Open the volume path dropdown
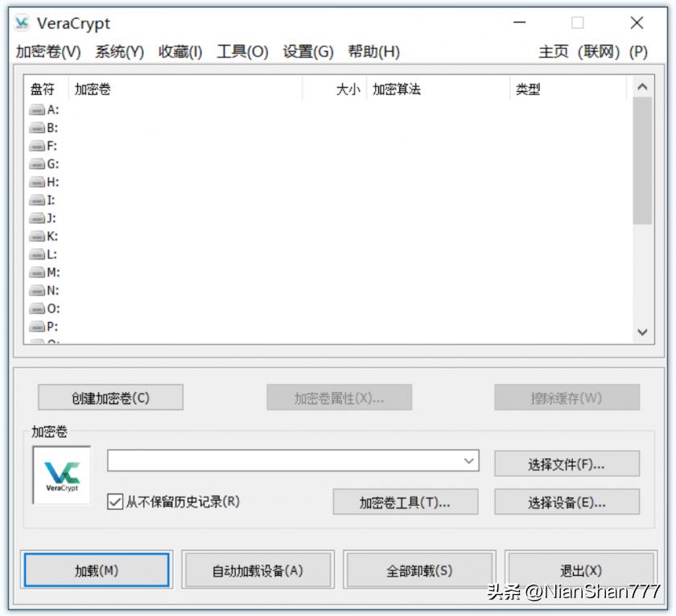This screenshot has height=616, width=676. (469, 461)
